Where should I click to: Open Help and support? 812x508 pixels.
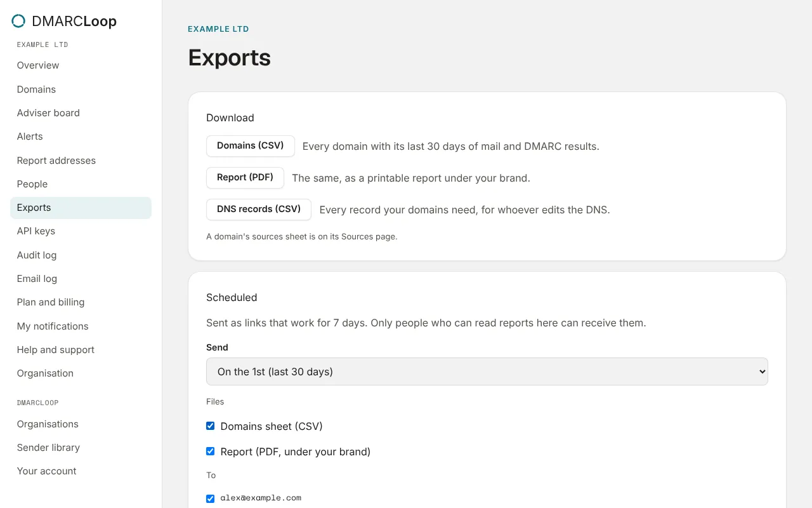pyautogui.click(x=81, y=350)
